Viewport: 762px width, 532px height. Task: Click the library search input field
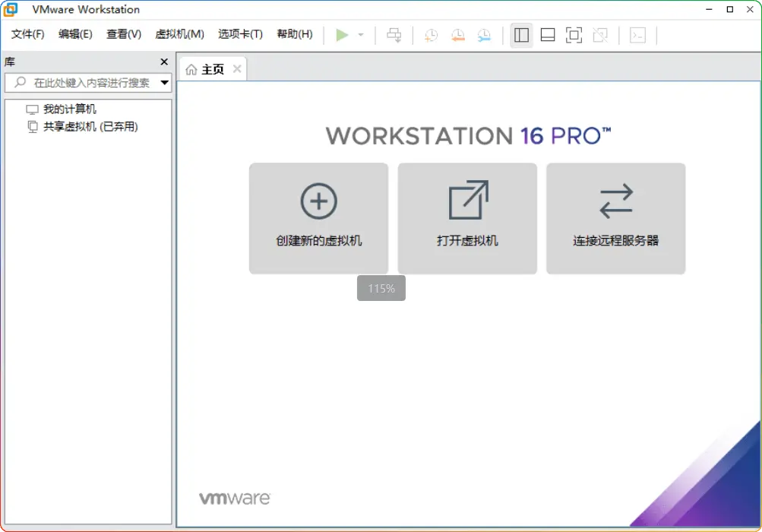pos(88,83)
